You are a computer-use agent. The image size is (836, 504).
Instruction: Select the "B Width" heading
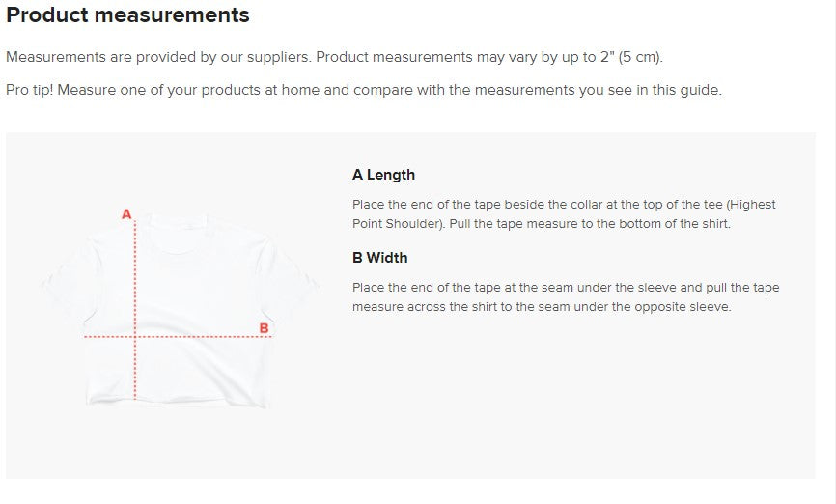(x=379, y=258)
